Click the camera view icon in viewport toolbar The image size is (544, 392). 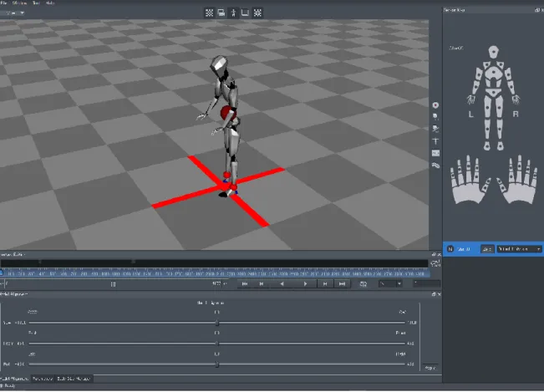pos(221,13)
